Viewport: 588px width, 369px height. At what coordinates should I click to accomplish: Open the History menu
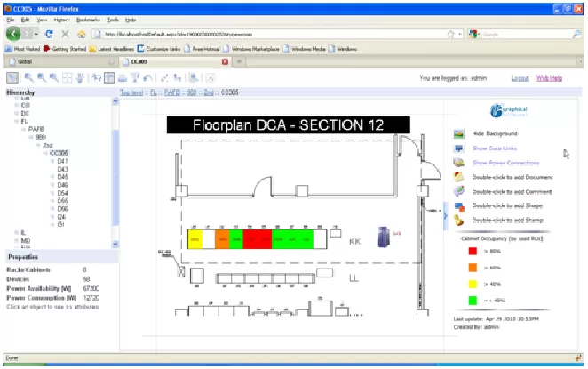click(61, 20)
